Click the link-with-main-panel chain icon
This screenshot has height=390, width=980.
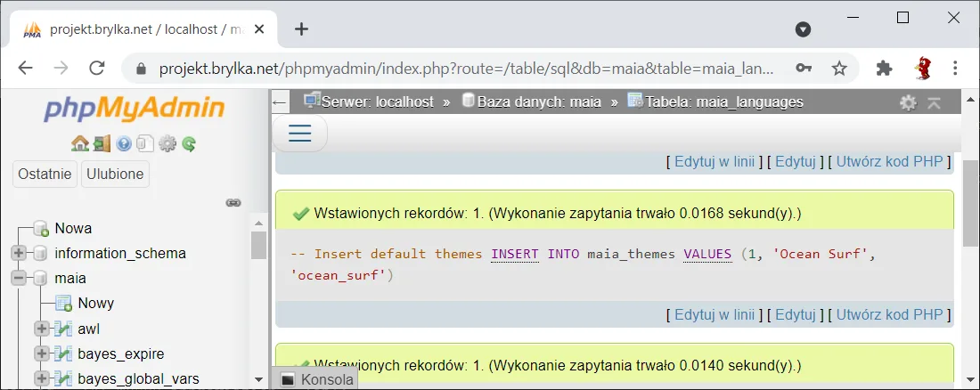point(233,202)
